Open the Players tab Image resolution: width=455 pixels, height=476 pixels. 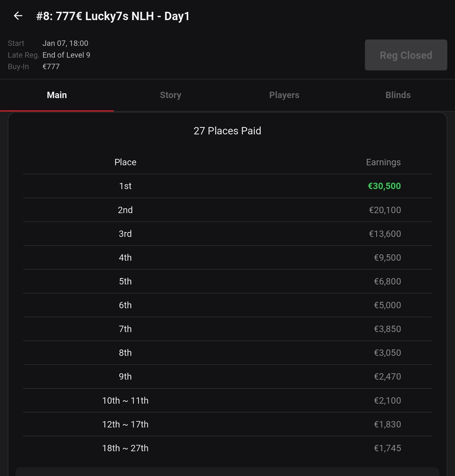[x=284, y=95]
